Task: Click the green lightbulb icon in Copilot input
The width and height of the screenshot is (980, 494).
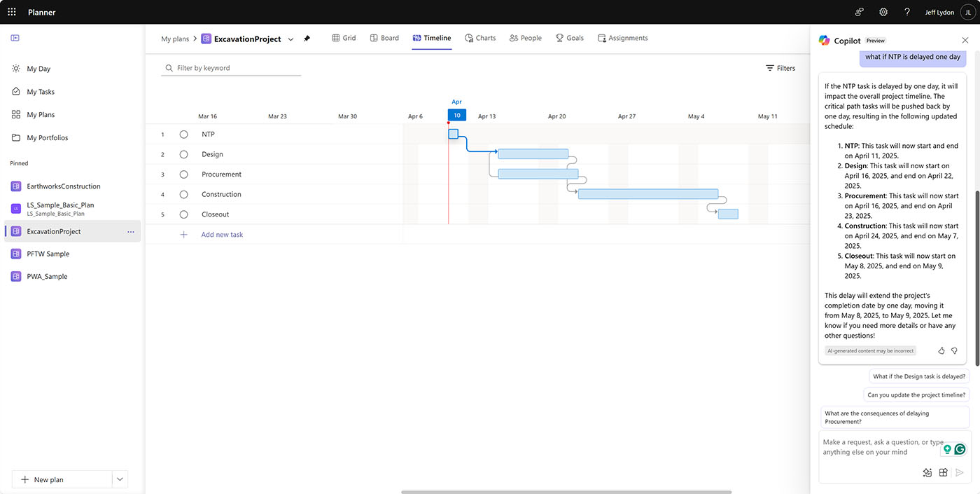Action: [948, 449]
